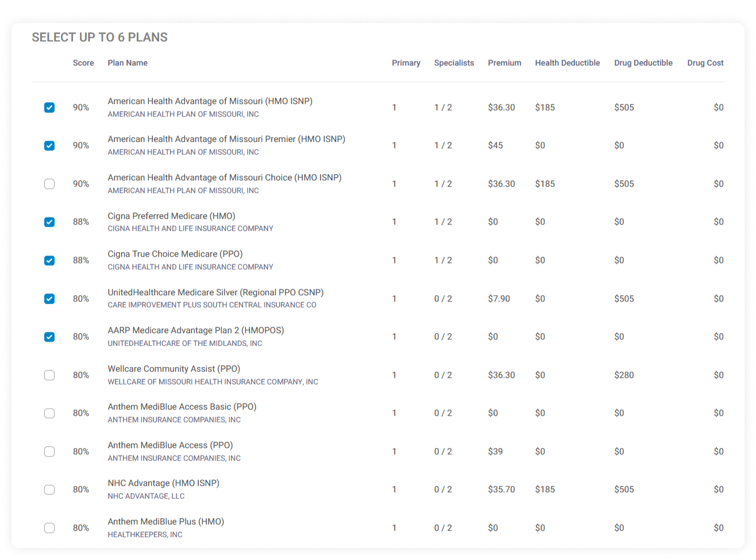Click the 88% score for Cigna True Choice
Viewport: 756px width, 560px height.
pos(81,260)
